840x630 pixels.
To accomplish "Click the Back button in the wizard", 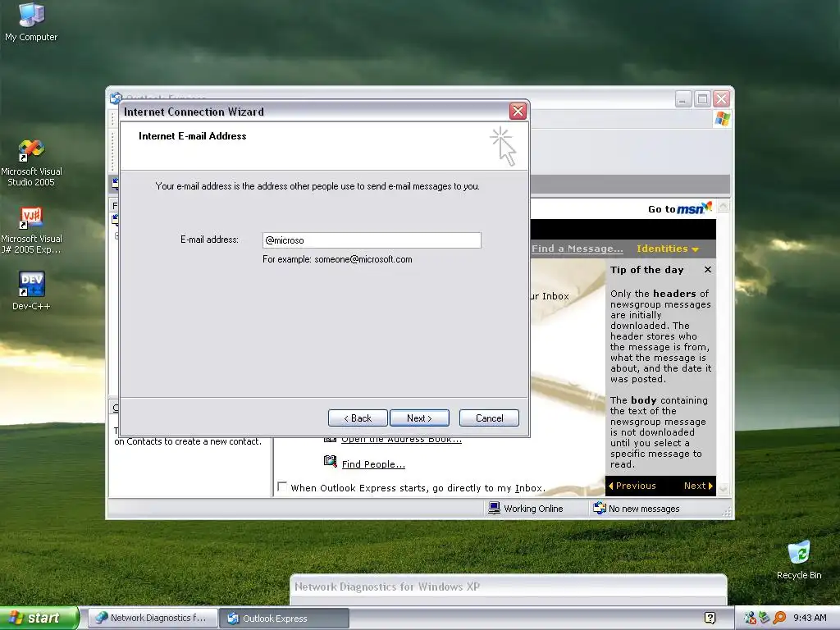I will pyautogui.click(x=358, y=418).
